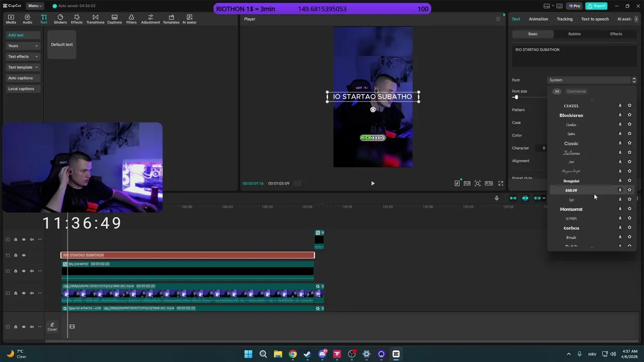This screenshot has width=644, height=362.
Task: Click the Add text button
Action: point(23,35)
